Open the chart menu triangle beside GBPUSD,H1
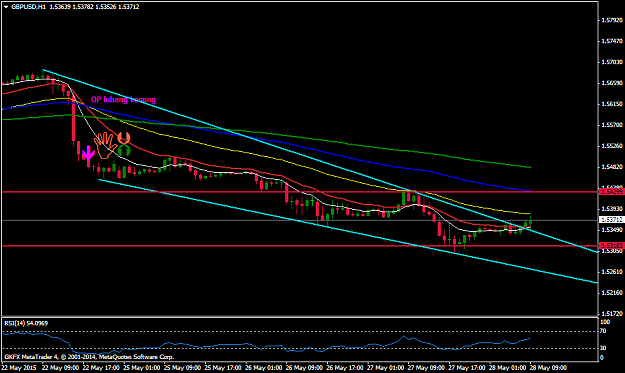 [6, 7]
